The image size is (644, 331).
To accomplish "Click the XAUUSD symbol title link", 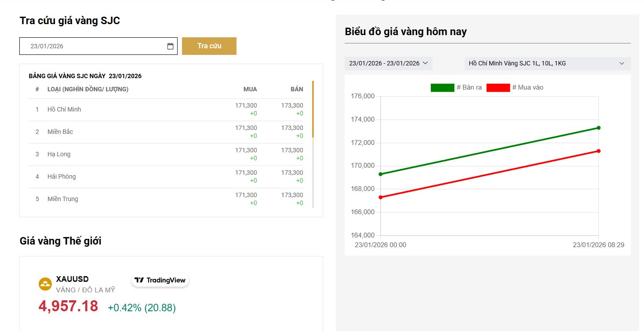I will [73, 279].
